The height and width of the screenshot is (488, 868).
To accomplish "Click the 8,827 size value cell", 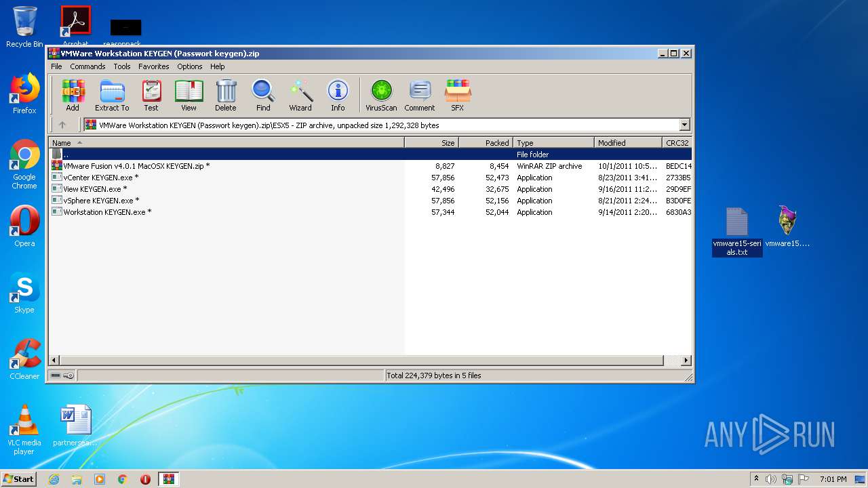I will click(x=445, y=166).
